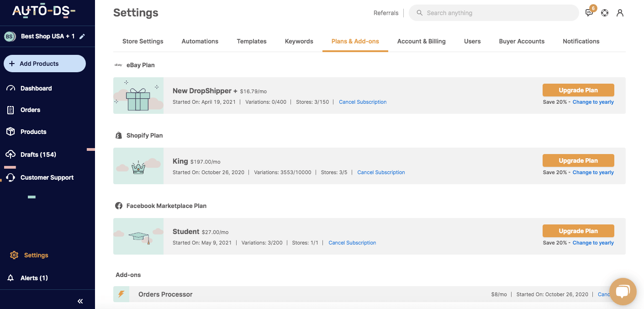
Task: Click the AutoDS logo
Action: click(44, 11)
